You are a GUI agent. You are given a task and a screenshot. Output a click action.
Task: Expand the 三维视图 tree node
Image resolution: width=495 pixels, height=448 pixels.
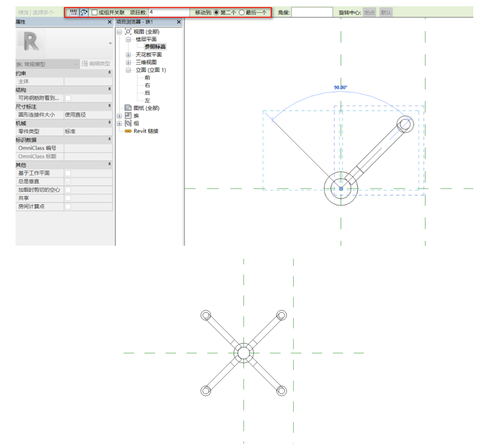(x=128, y=63)
